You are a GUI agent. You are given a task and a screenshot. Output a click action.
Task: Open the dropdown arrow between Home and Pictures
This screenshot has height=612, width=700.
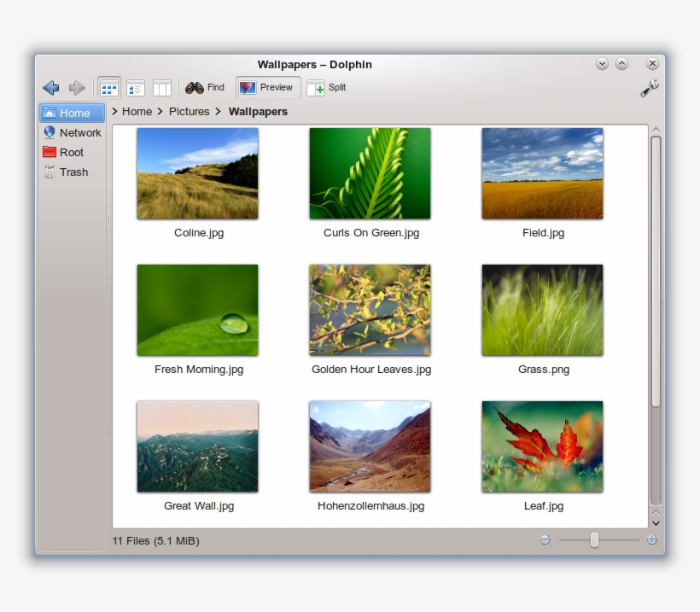(159, 112)
